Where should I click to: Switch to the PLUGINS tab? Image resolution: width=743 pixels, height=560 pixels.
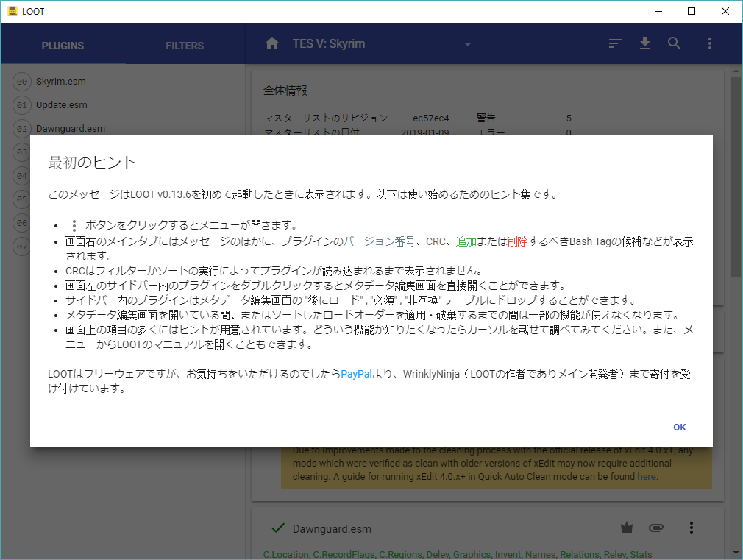pos(63,46)
